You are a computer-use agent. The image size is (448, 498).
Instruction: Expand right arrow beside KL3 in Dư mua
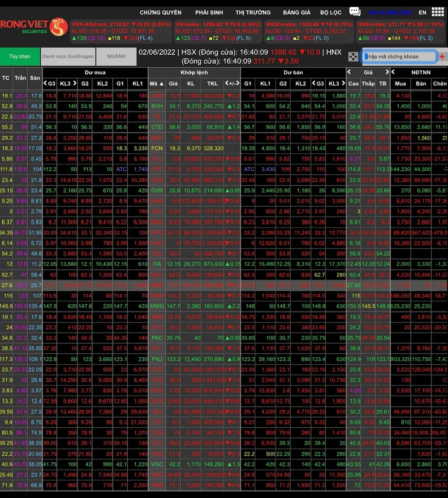pyautogui.click(x=74, y=83)
